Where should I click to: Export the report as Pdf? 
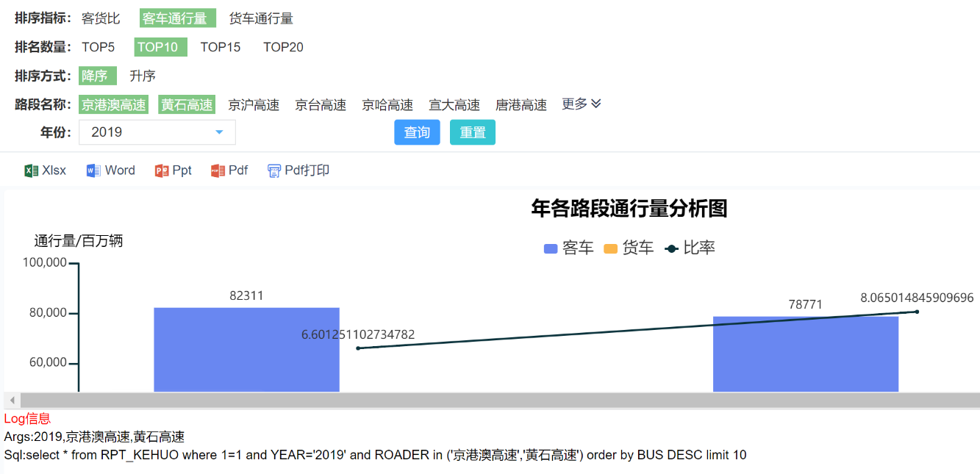coord(229,170)
